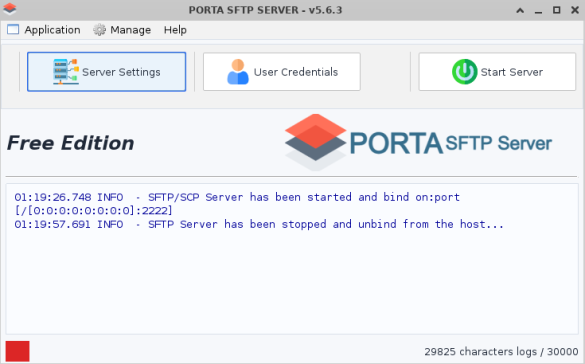Maximize the Porta SFTP Server window
This screenshot has height=364, width=585.
tap(556, 10)
